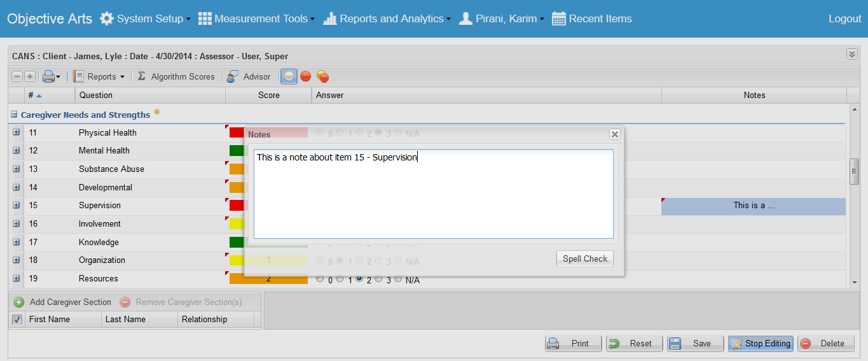
Task: Select answer 3 for Organization row
Action: [x=378, y=261]
